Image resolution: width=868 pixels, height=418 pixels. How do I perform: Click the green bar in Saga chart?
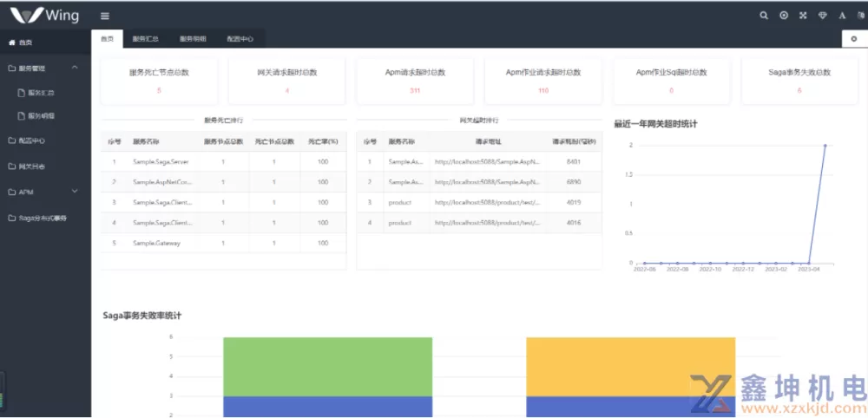pyautogui.click(x=327, y=367)
